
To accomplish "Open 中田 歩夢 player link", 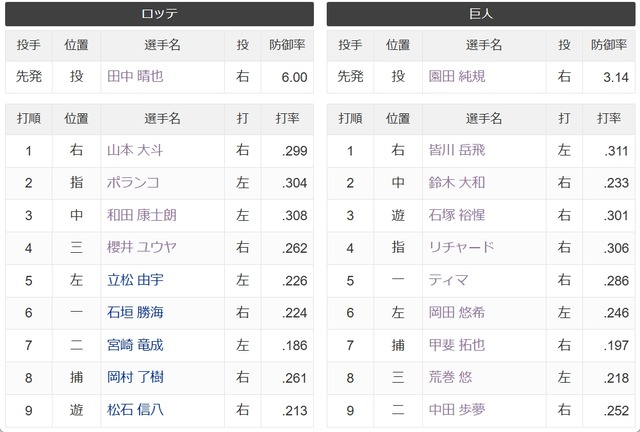I will point(457,410).
